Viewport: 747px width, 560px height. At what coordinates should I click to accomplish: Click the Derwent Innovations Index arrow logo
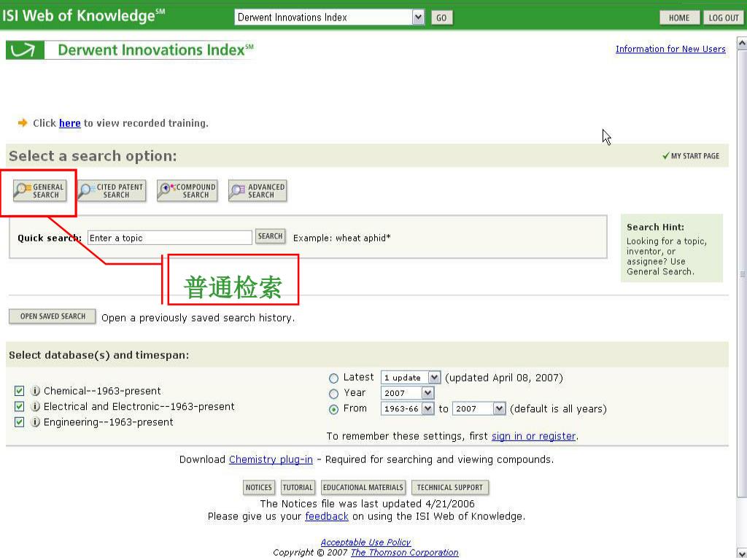(x=25, y=50)
